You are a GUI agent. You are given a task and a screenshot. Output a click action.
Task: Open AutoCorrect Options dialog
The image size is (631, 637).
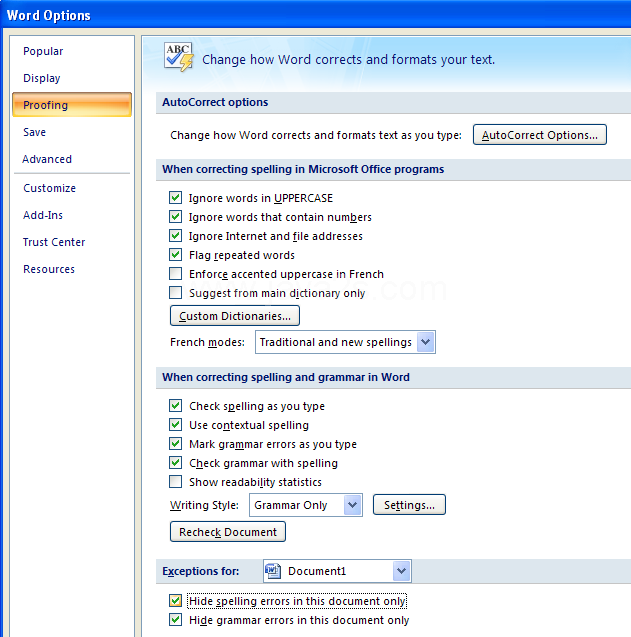[540, 135]
